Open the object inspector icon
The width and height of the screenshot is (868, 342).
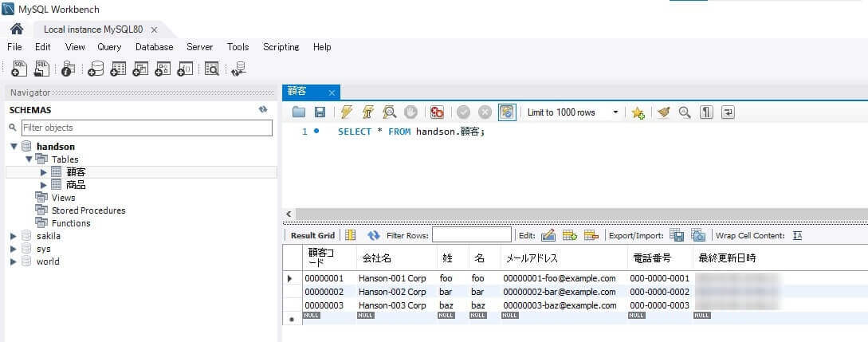point(68,69)
